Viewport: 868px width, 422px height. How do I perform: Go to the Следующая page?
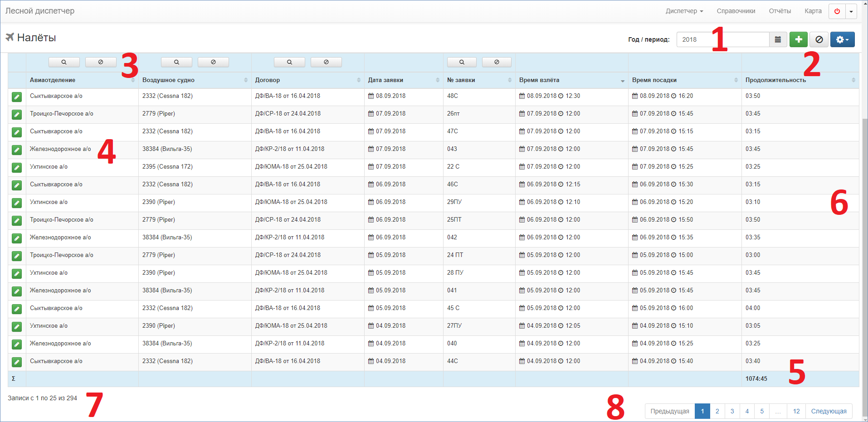click(829, 411)
